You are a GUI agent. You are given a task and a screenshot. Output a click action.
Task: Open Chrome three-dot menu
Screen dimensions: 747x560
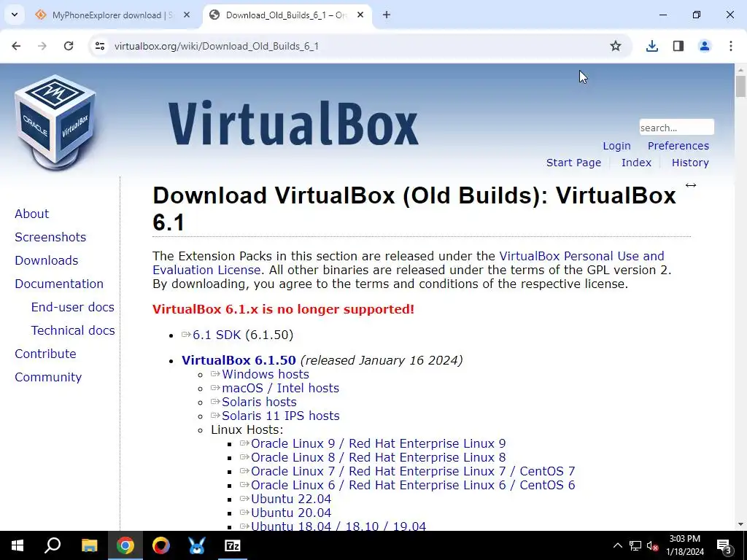[731, 46]
